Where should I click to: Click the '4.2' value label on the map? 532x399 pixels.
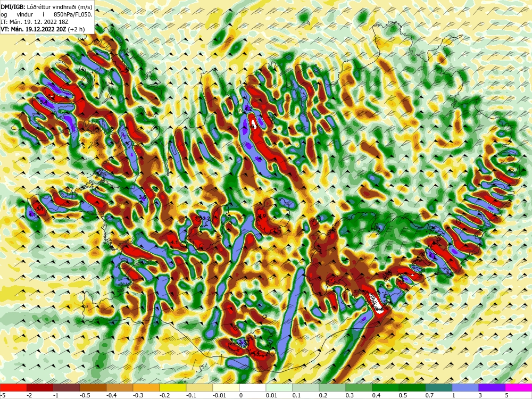(x=248, y=109)
